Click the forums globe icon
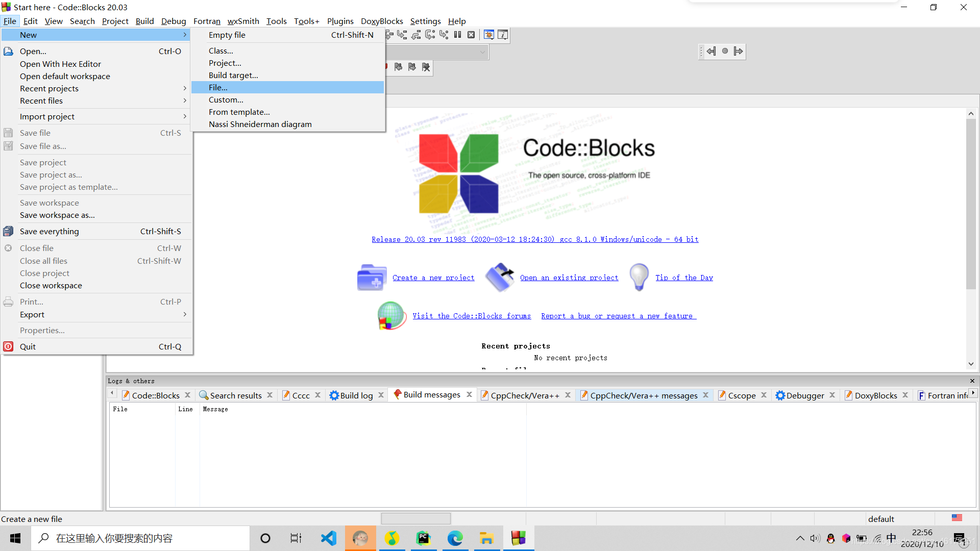 pos(391,316)
